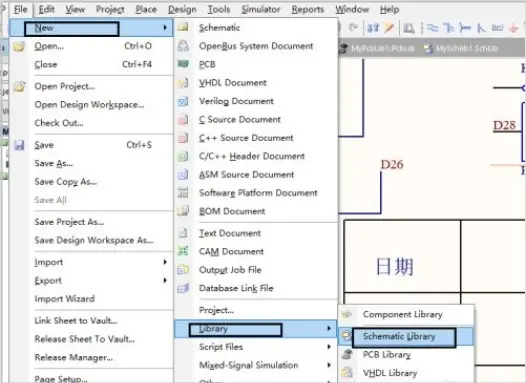Open the File menu
Viewport: 526px width, 383px height.
coord(20,9)
